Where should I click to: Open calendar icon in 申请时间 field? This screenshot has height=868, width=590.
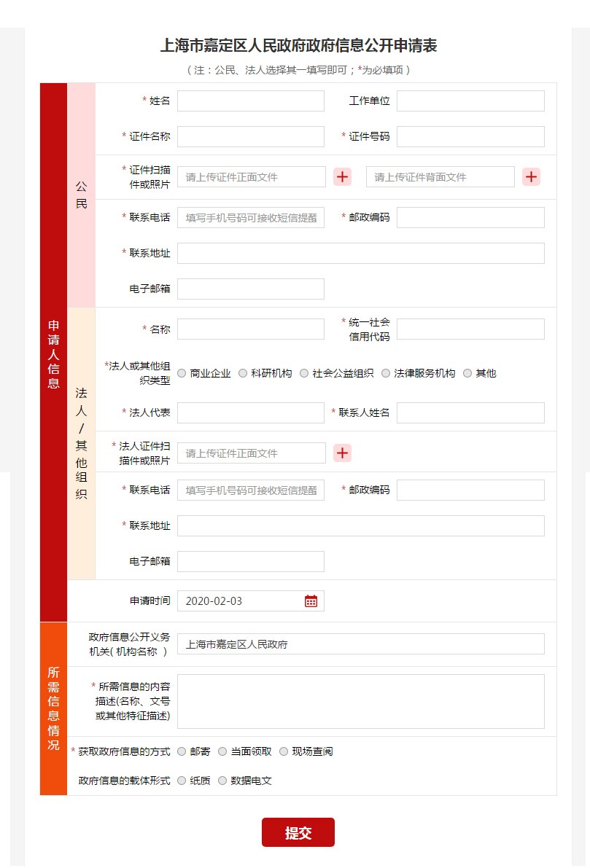click(x=311, y=601)
